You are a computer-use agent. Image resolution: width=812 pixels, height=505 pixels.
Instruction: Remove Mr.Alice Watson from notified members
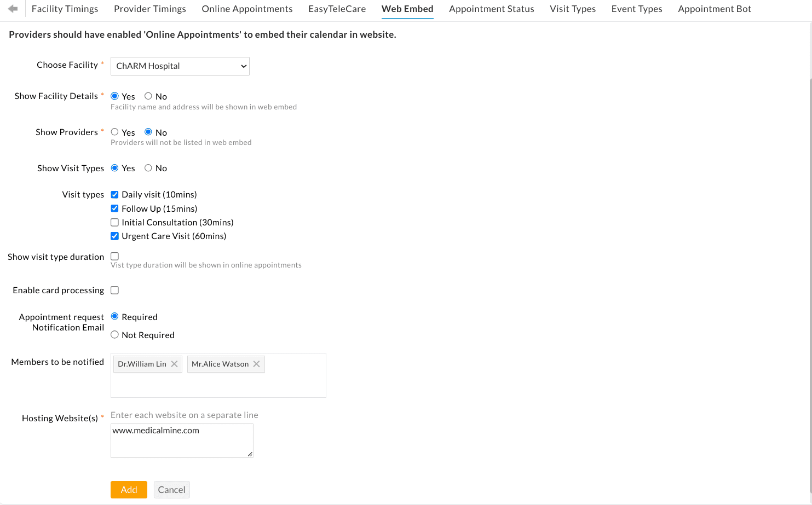[256, 363]
